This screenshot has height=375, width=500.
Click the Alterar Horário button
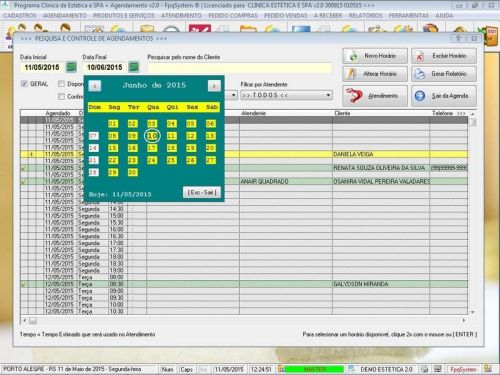click(x=375, y=74)
